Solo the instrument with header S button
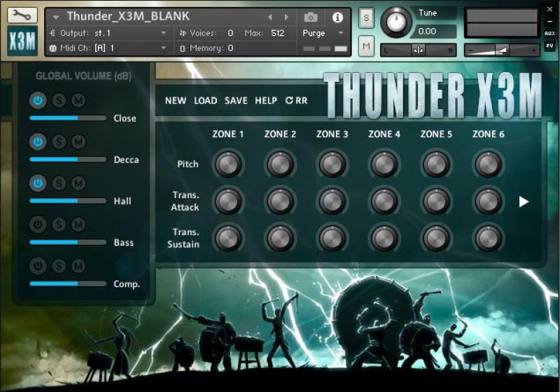Screen dimensions: 560x392 pyautogui.click(x=366, y=17)
